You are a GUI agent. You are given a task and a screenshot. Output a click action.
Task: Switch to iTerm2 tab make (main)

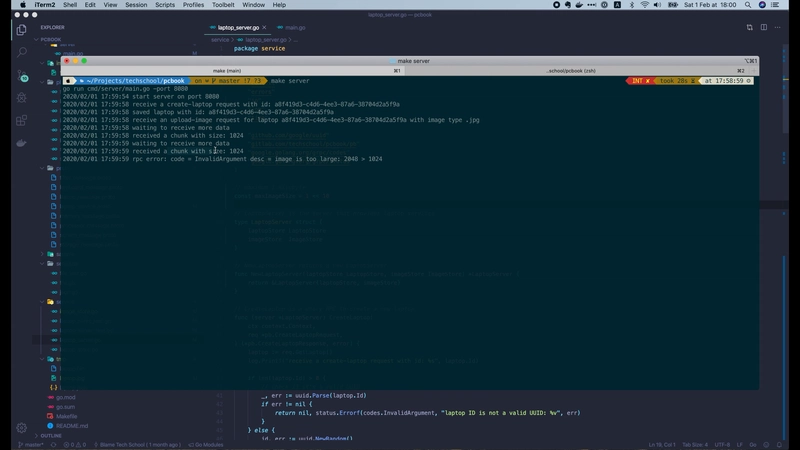pos(227,71)
